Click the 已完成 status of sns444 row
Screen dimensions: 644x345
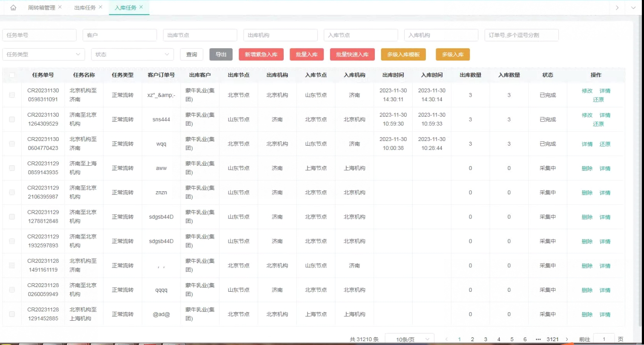coord(548,120)
